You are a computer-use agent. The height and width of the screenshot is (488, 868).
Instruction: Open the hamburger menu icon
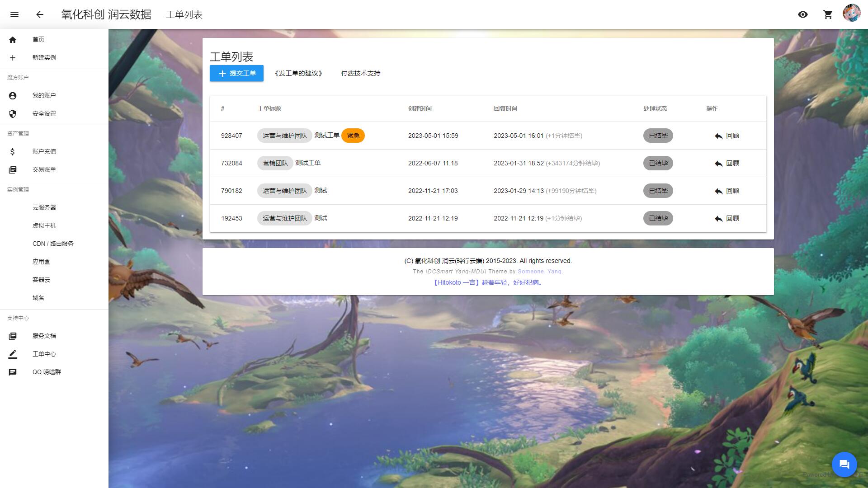coord(14,14)
